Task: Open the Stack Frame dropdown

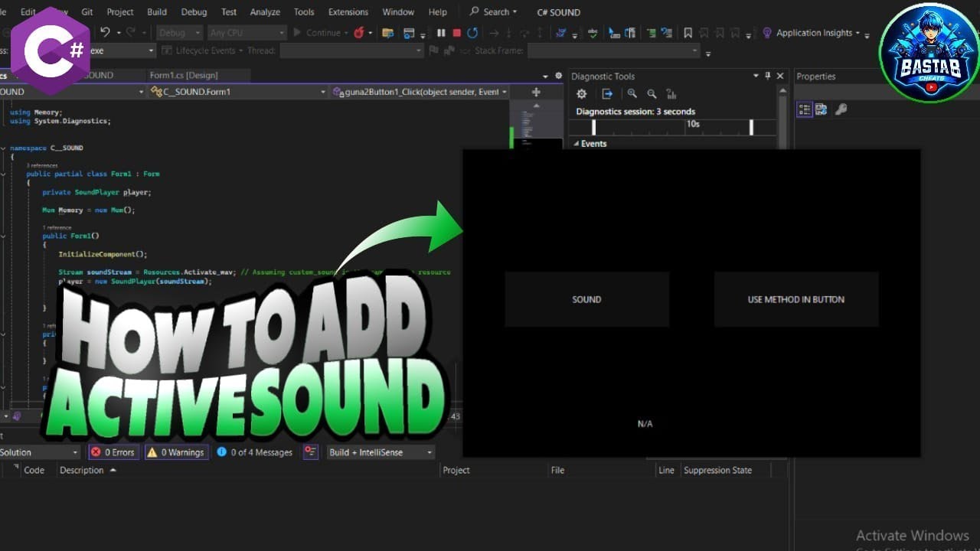Action: [x=613, y=51]
